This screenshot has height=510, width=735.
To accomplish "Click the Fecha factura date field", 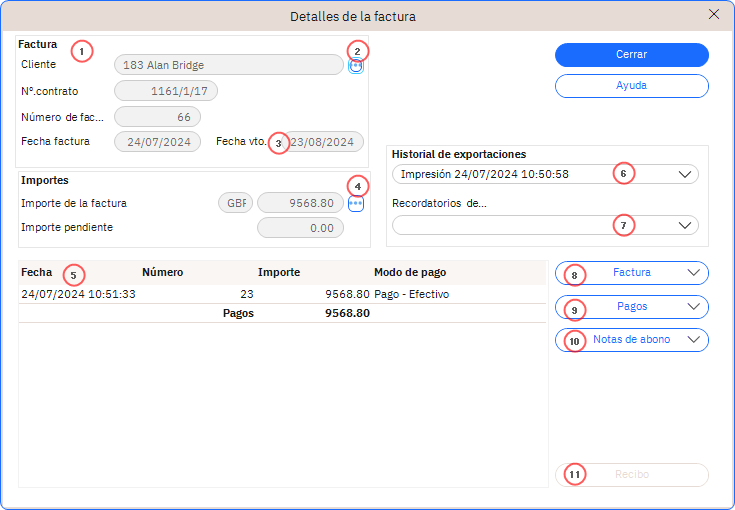I will 158,142.
